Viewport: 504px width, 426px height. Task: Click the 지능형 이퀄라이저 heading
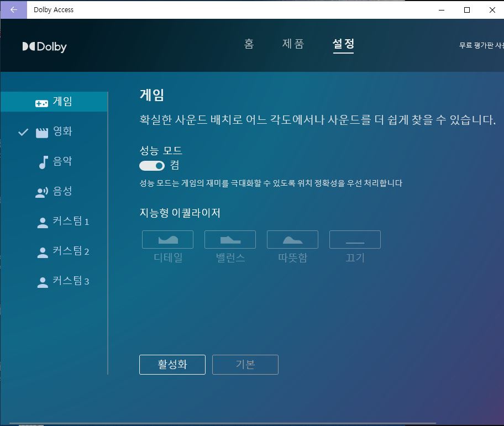[x=180, y=213]
